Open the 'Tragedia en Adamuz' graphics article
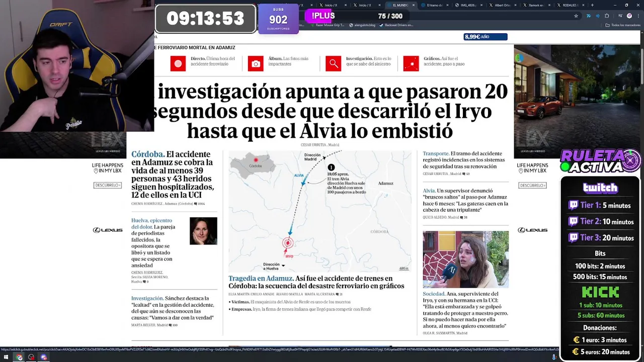644x362 pixels. (x=316, y=282)
